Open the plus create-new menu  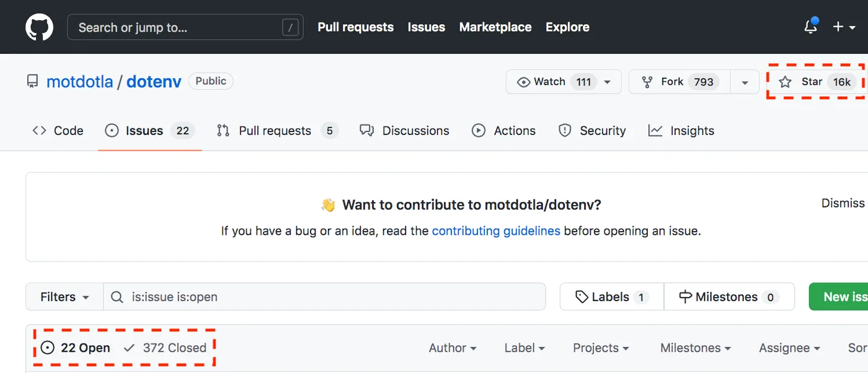(844, 27)
